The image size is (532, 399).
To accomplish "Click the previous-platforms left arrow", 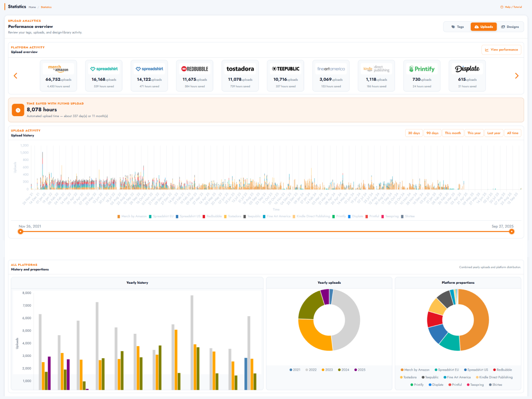I will [x=16, y=76].
